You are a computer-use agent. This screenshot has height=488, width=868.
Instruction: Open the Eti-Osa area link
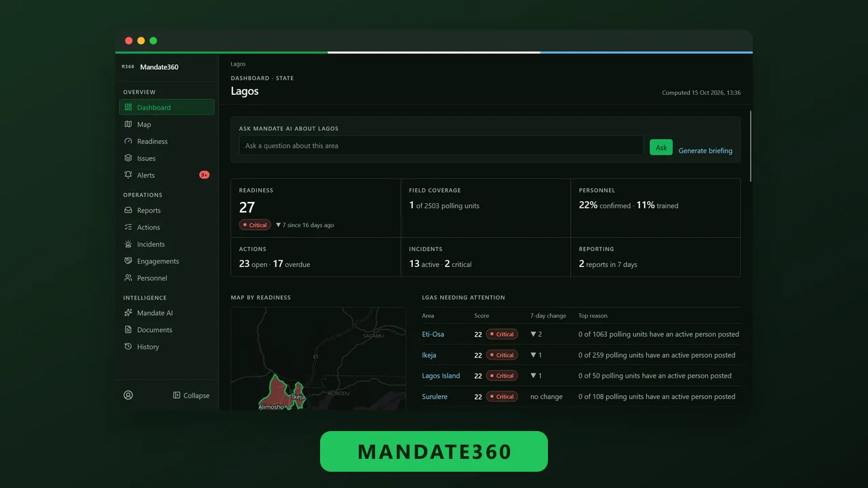(x=433, y=334)
